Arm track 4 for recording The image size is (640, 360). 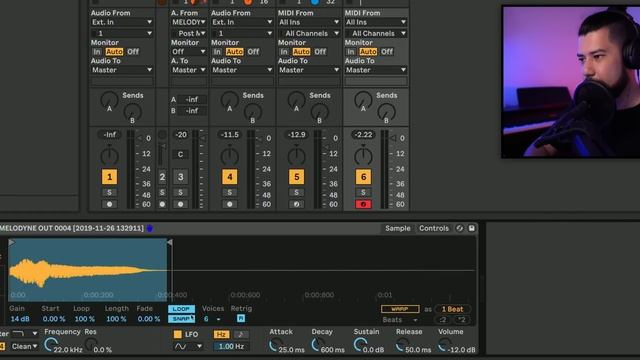tap(229, 204)
